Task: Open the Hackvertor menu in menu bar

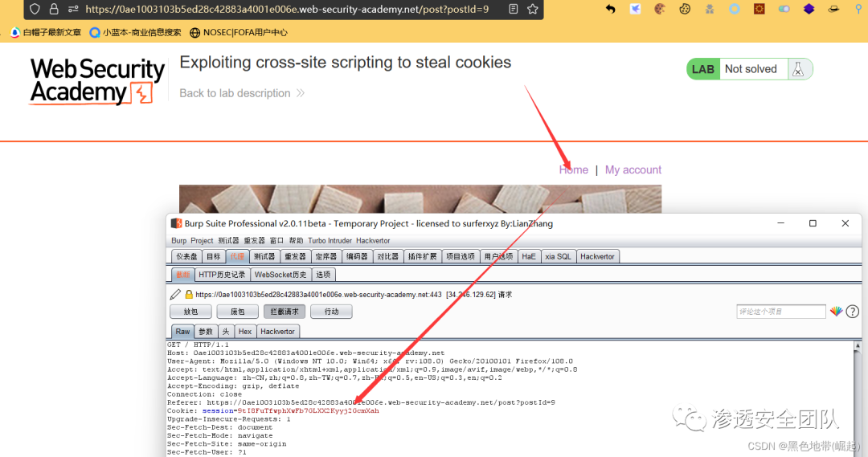Action: 373,241
